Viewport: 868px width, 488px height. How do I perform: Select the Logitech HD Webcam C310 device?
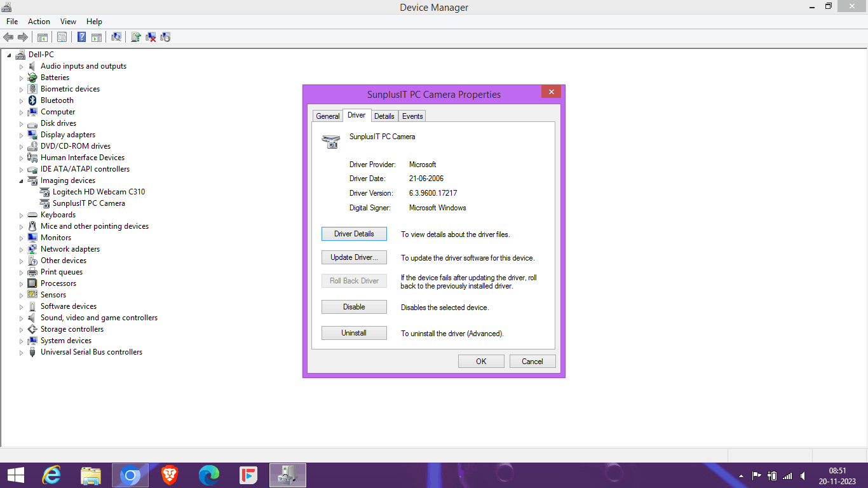[x=98, y=191]
